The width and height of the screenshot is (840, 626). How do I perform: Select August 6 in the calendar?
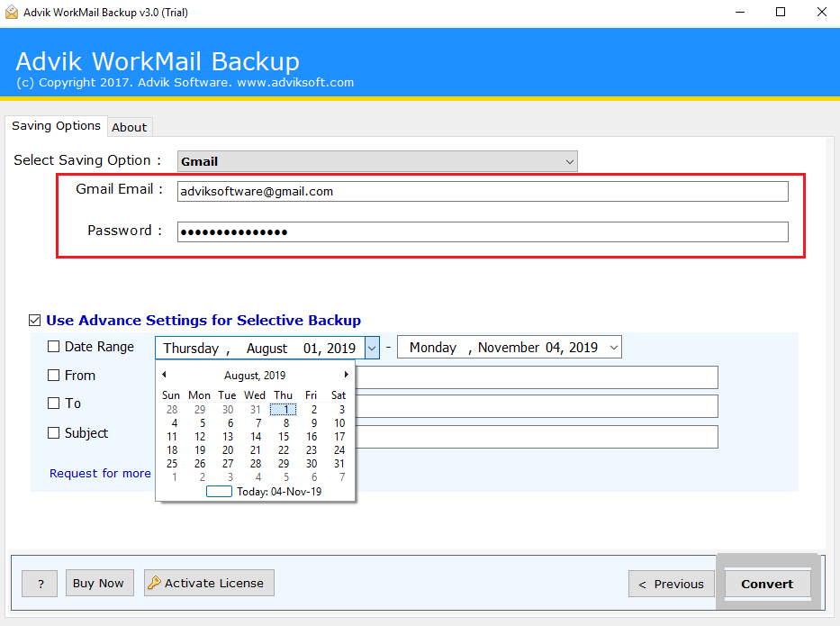click(x=230, y=422)
